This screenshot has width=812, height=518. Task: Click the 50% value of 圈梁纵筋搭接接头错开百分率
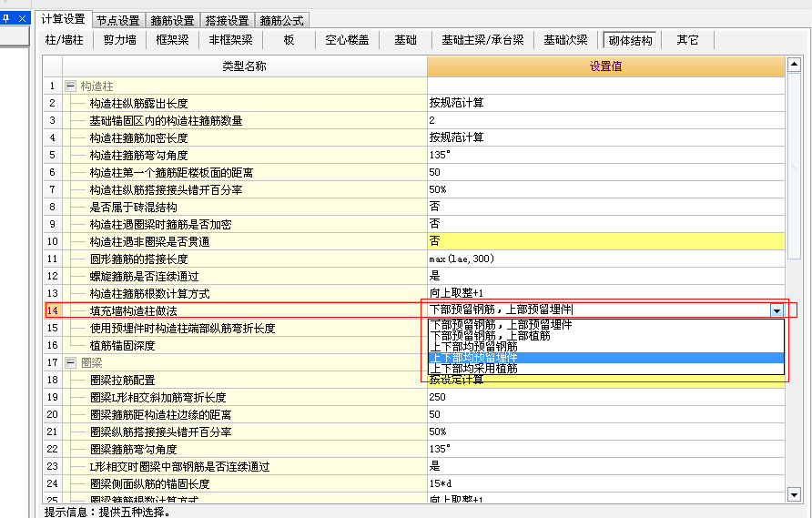point(606,432)
